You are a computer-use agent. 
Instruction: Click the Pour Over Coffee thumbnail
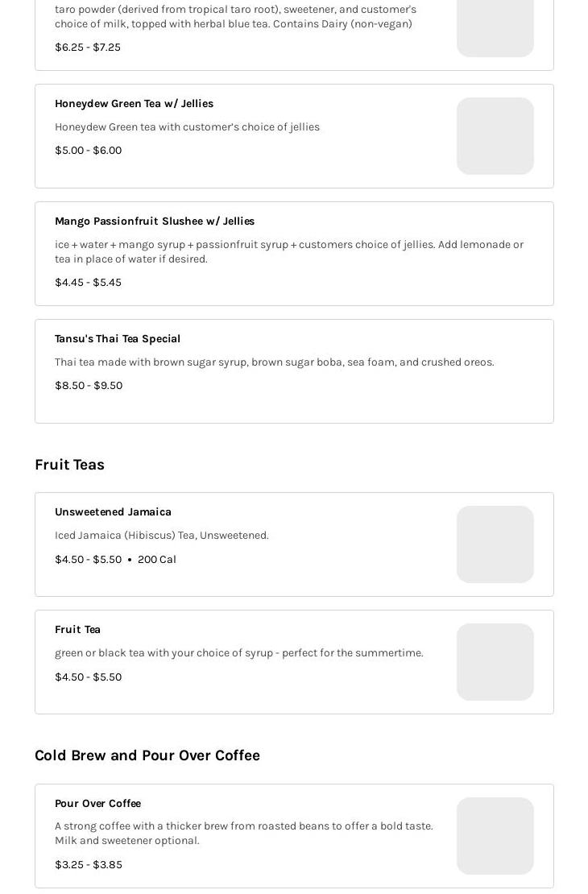(495, 836)
